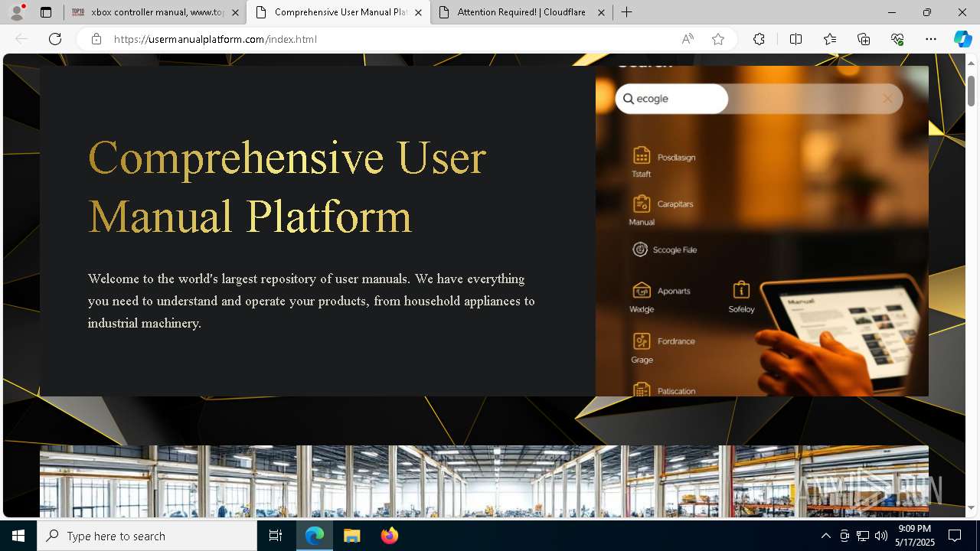Open the volume tray icon
Image resolution: width=980 pixels, height=551 pixels.
pyautogui.click(x=881, y=536)
